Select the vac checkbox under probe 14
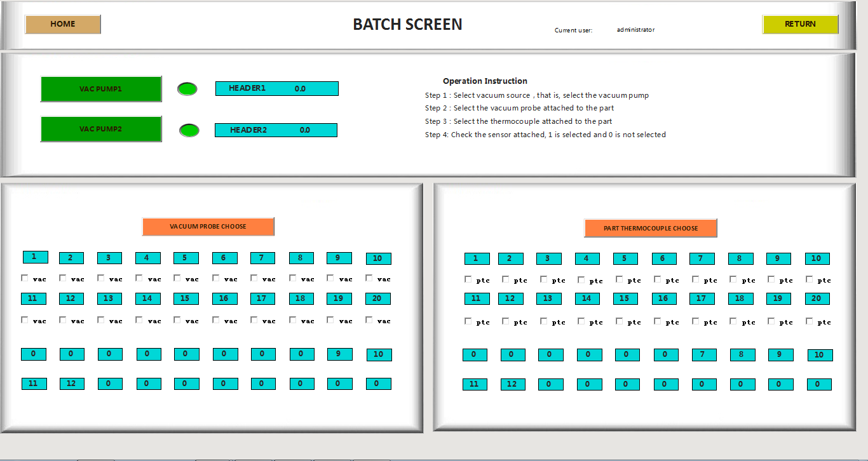The image size is (868, 461). (139, 320)
